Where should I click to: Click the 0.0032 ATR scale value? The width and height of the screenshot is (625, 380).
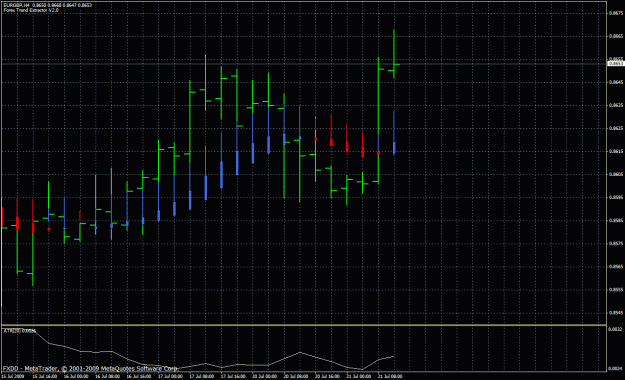coord(616,329)
